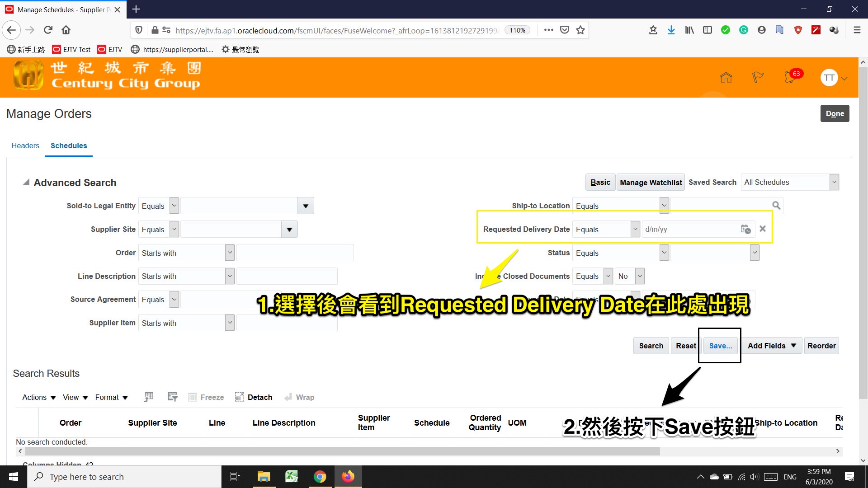
Task: Open File Explorer from the taskbar
Action: click(x=264, y=477)
